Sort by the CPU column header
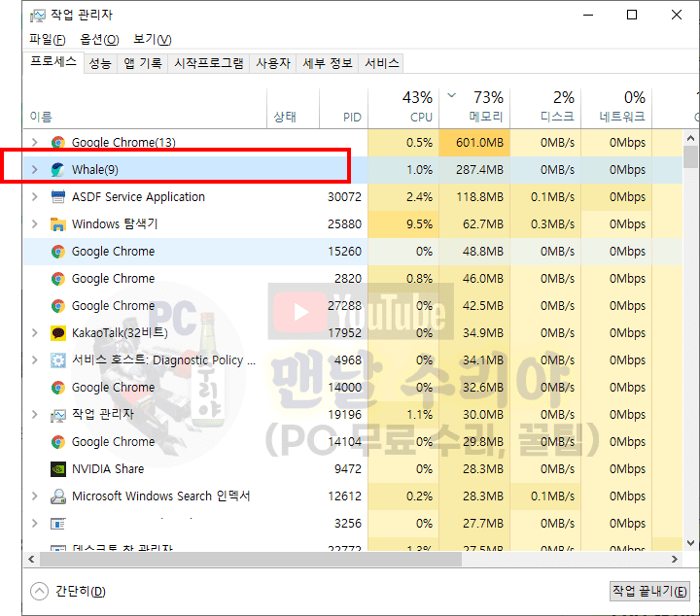 point(403,109)
